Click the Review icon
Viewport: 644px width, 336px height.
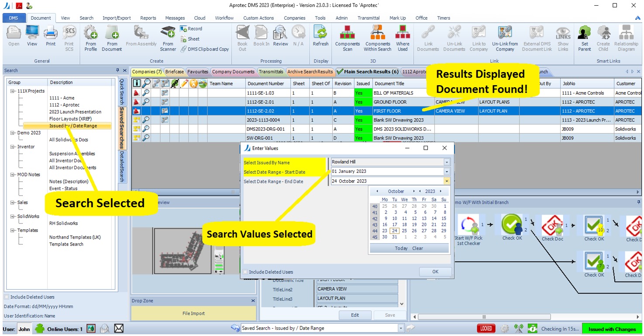tap(280, 36)
